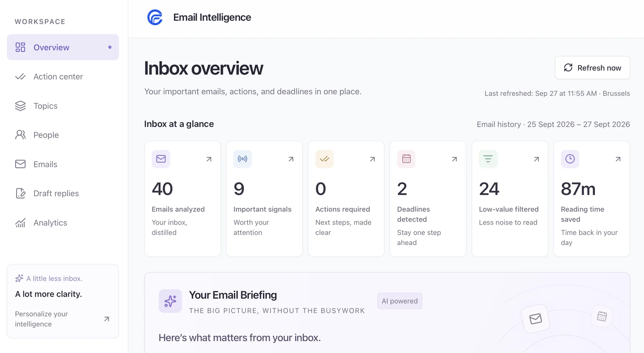
Task: Click the Email Intelligence app title
Action: coord(212,17)
